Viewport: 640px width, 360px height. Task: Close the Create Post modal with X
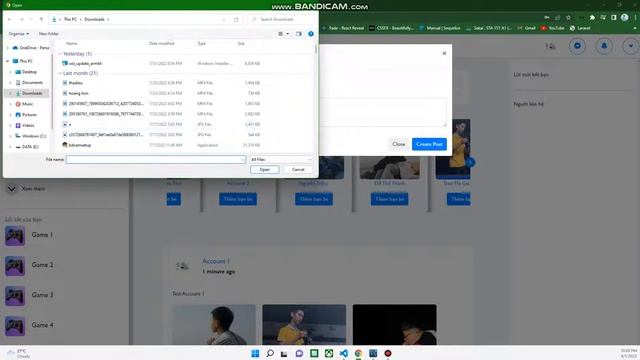point(444,53)
